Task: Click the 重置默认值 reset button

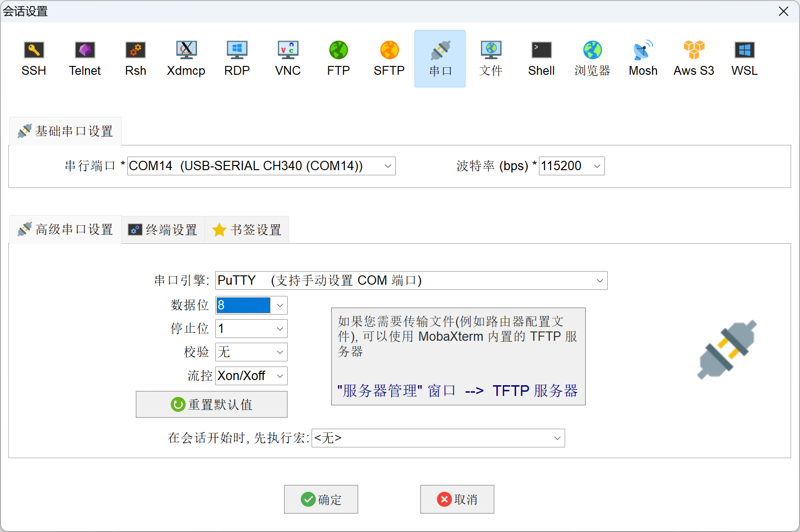Action: point(211,404)
